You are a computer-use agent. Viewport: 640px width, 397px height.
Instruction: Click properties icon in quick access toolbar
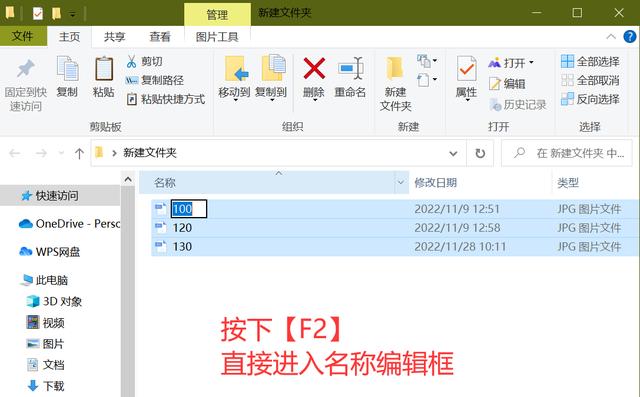click(x=38, y=13)
